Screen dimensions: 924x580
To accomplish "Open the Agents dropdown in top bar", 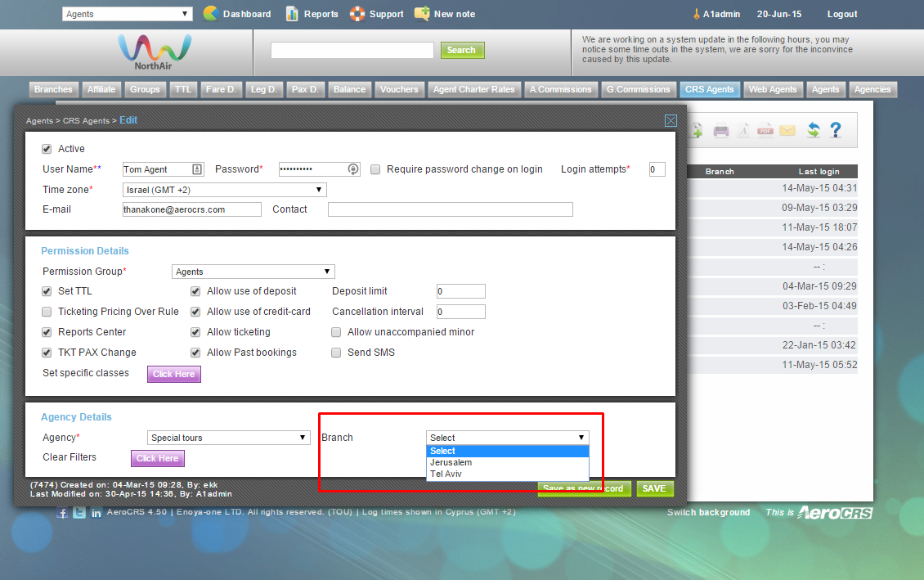I will [128, 14].
